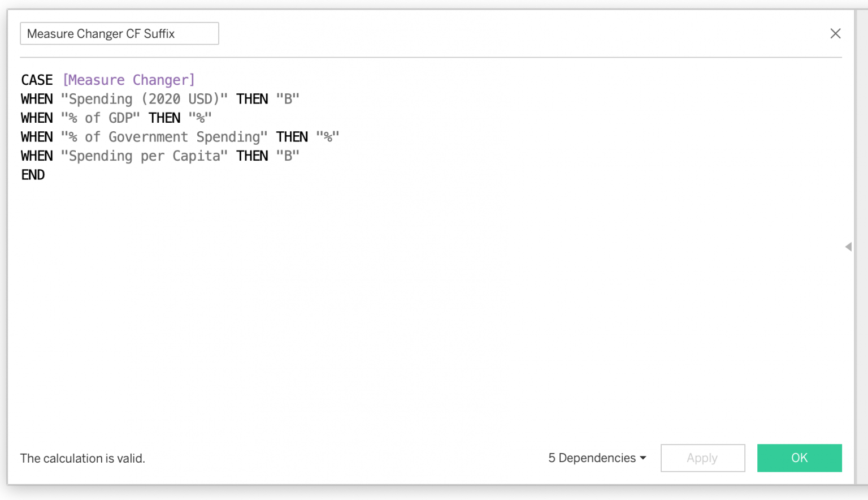The height and width of the screenshot is (500, 868).
Task: Place cursor on the CASE keyword
Action: (x=36, y=80)
